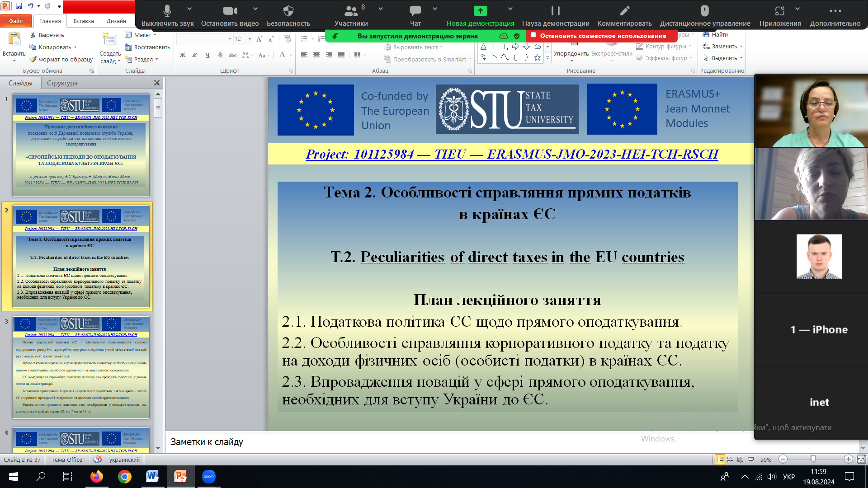Fit slide to window icon

click(861, 459)
